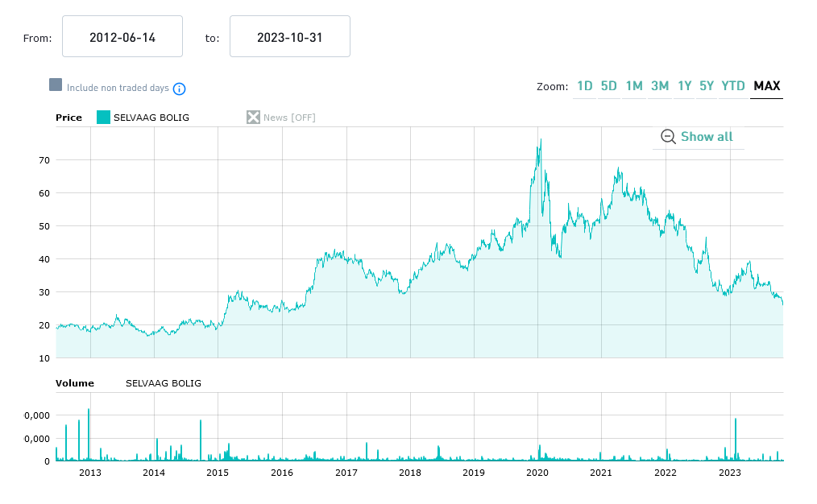This screenshot has width=817, height=504.
Task: Click the SELVAAG BOLIG volume legend label
Action: 164,383
